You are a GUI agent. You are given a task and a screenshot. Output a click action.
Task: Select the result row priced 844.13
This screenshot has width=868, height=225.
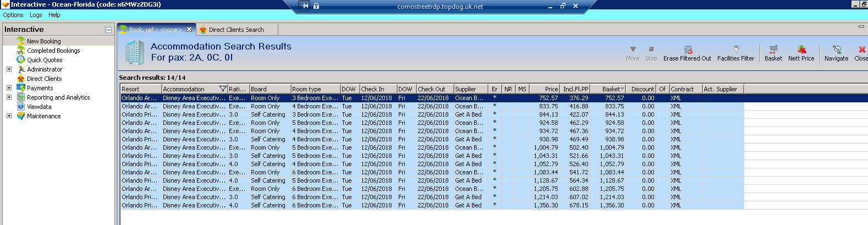(432, 114)
